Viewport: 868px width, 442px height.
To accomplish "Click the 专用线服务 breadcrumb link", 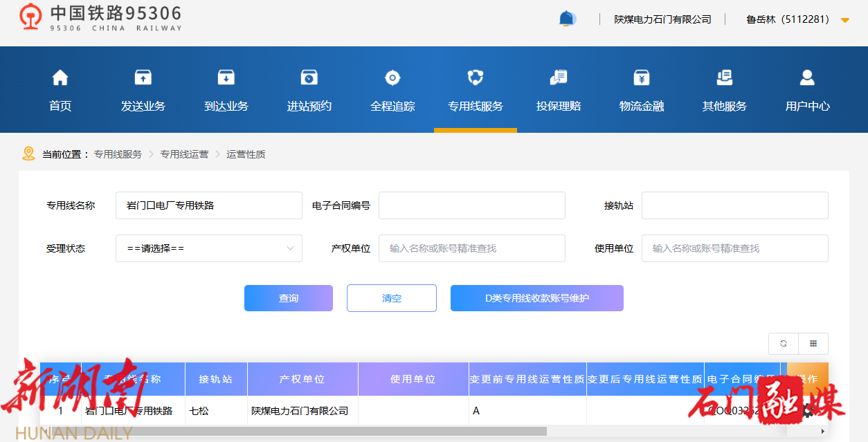I will click(x=118, y=154).
